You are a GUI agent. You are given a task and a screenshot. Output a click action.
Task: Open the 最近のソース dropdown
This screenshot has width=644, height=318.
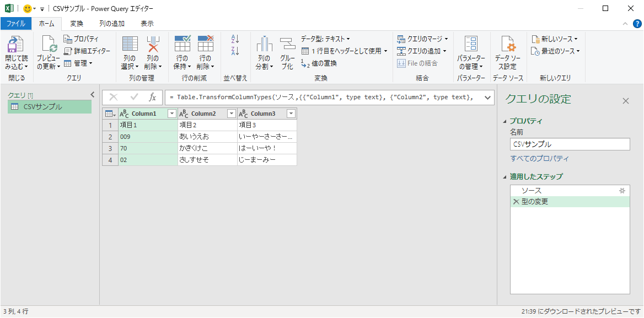click(x=555, y=51)
